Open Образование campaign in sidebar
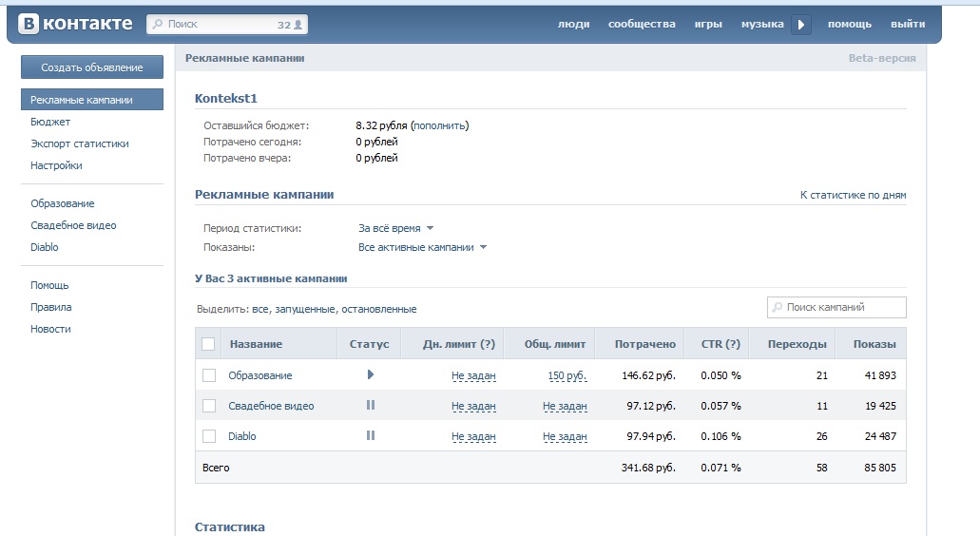Viewport: 980px width, 536px height. pos(63,203)
